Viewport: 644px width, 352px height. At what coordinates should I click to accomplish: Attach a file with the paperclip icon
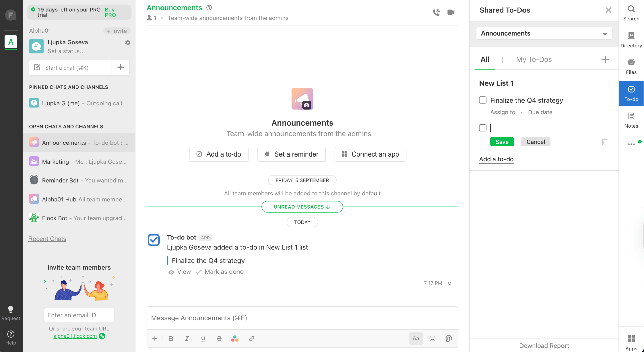(x=449, y=339)
